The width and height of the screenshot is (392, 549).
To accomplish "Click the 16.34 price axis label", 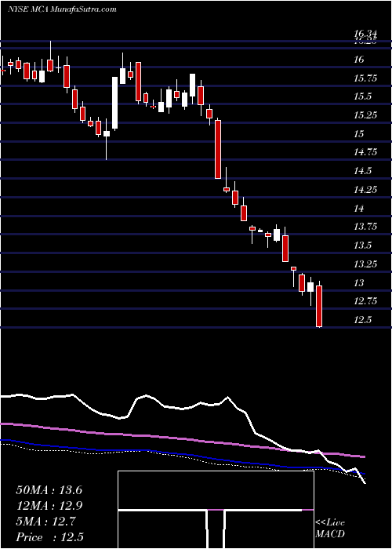I will pos(365,34).
